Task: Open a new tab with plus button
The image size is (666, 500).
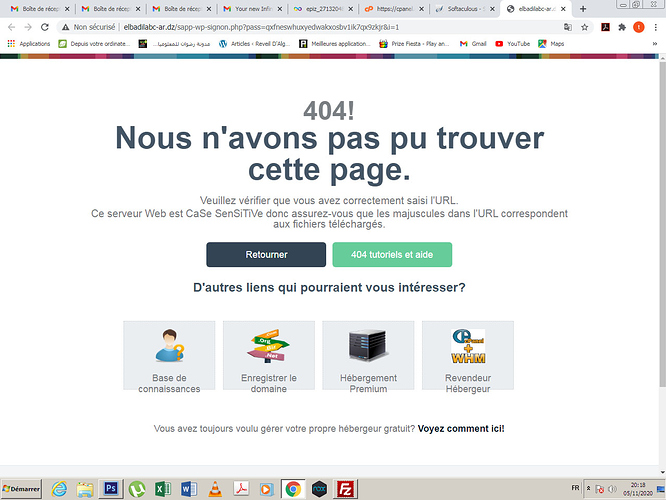Action: (x=583, y=9)
